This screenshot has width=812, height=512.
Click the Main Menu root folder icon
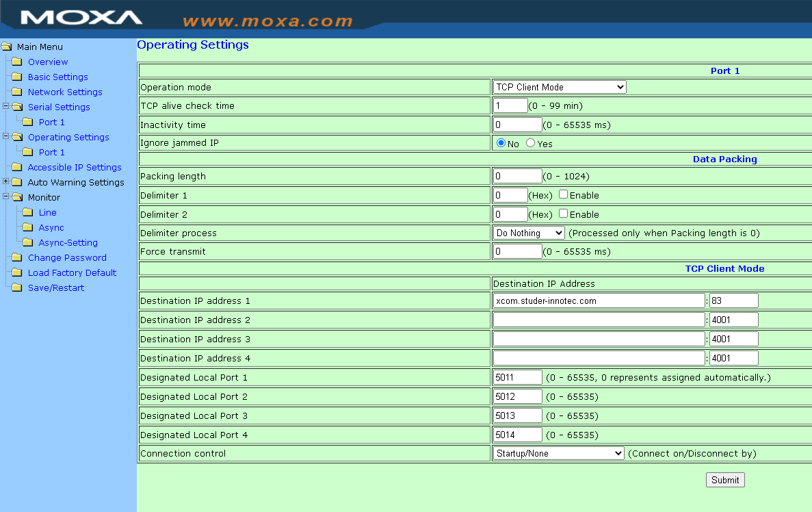click(x=7, y=47)
